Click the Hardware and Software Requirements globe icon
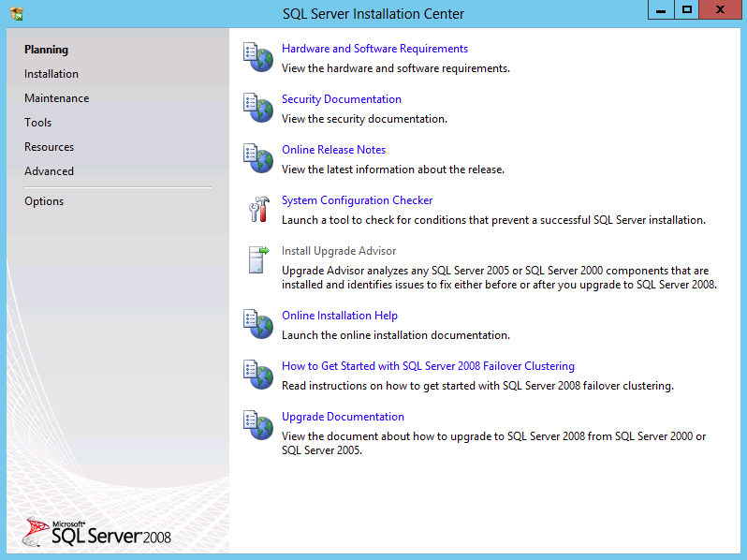The height and width of the screenshot is (560, 747). [258, 57]
